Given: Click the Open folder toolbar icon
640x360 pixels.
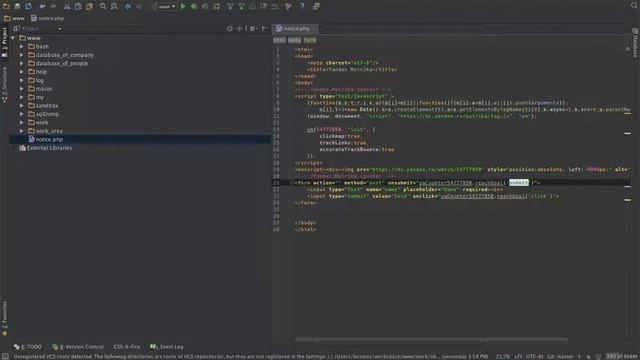Looking at the screenshot, I should (x=6, y=6).
